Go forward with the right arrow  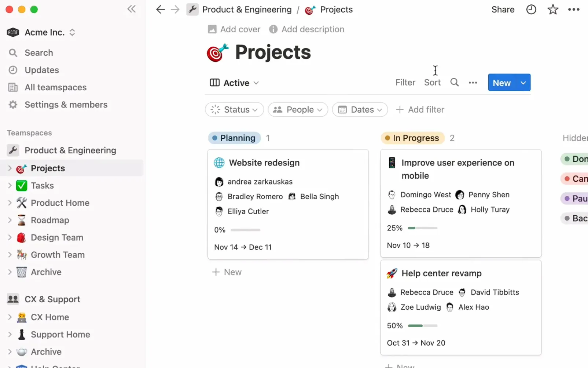tap(175, 10)
